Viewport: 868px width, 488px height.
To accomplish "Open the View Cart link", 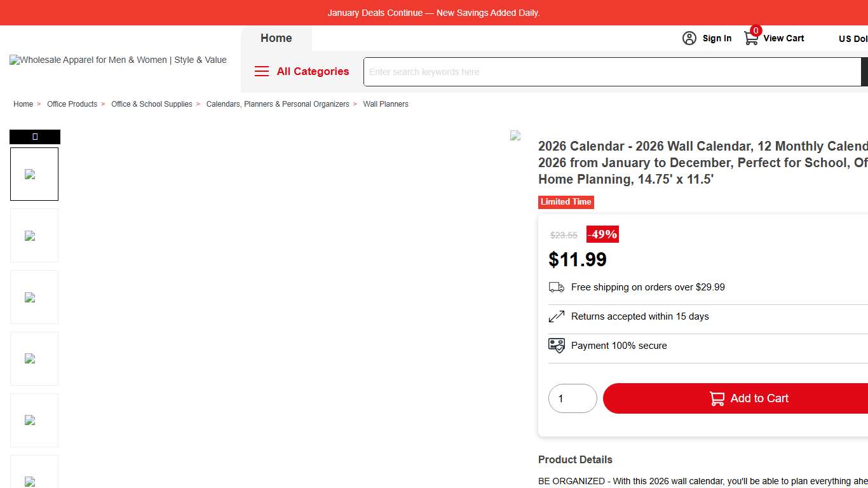I will 783,38.
